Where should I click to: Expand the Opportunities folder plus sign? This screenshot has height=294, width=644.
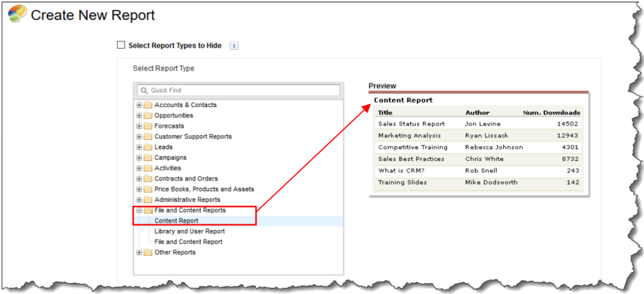(139, 116)
